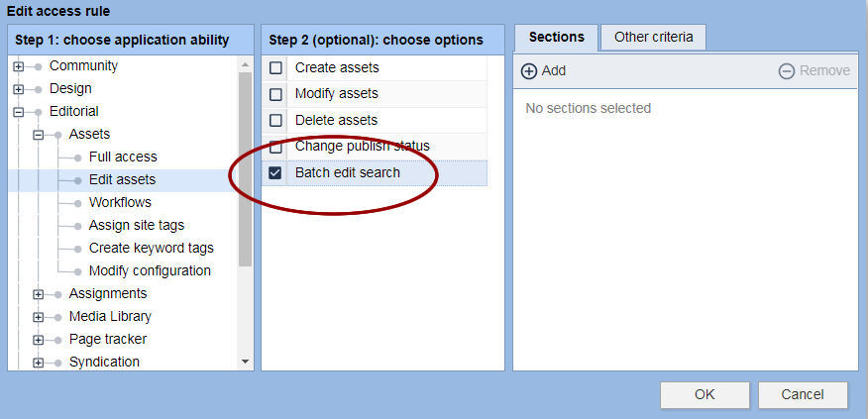Select Modify configuration tree item

(x=150, y=270)
